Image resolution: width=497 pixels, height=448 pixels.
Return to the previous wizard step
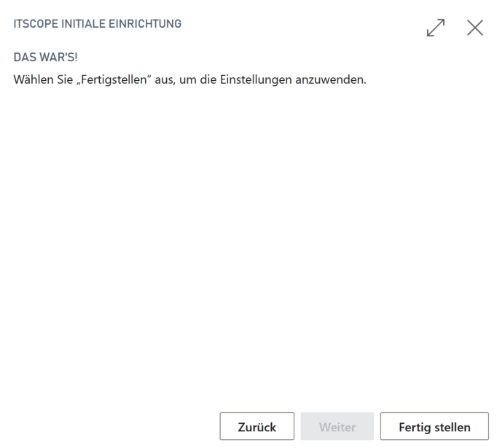click(x=257, y=427)
